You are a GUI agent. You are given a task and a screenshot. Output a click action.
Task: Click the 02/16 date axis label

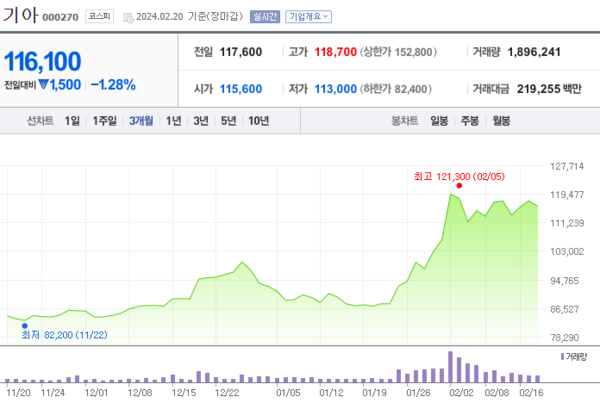(x=531, y=393)
